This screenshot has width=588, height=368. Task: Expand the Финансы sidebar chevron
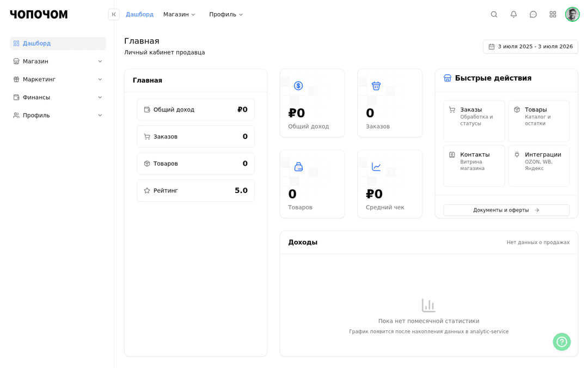100,97
